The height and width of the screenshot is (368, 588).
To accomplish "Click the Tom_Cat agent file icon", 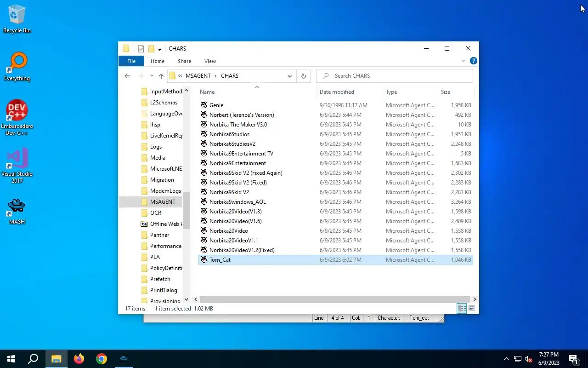I will [204, 259].
